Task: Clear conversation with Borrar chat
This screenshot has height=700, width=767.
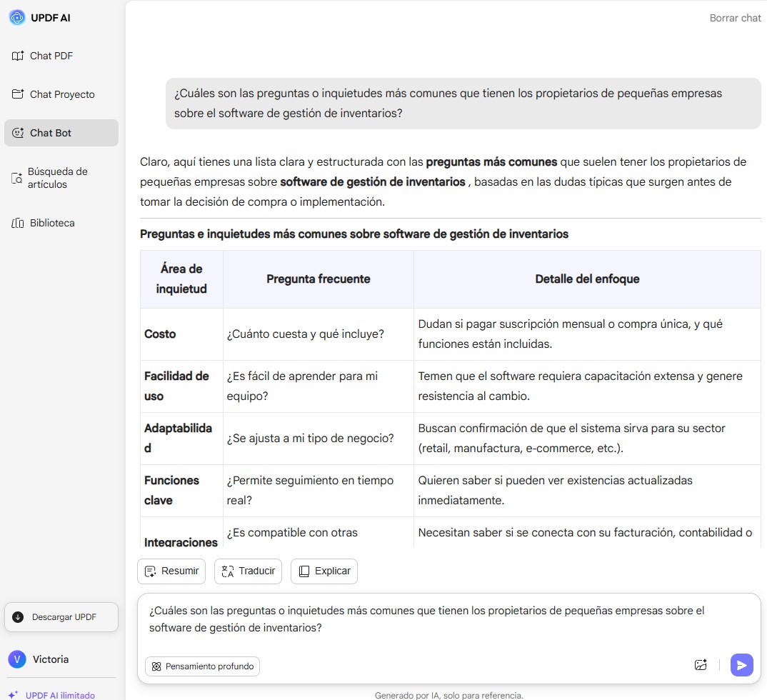Action: pos(735,18)
